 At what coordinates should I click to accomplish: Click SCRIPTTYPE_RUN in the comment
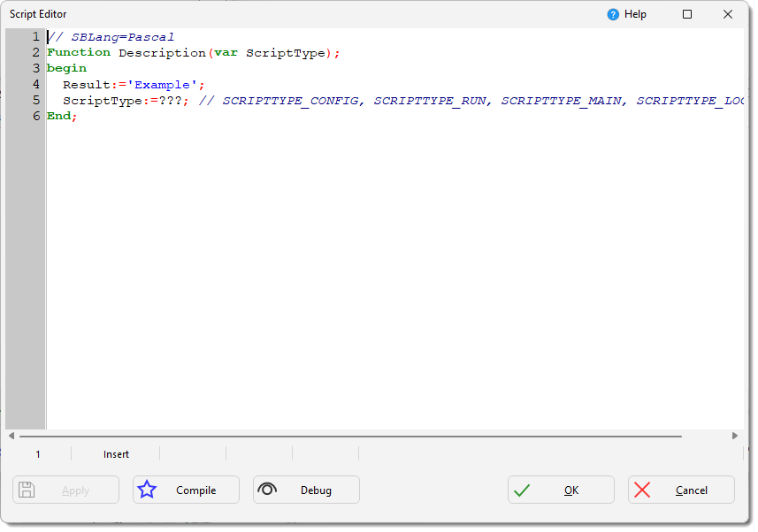coord(430,101)
